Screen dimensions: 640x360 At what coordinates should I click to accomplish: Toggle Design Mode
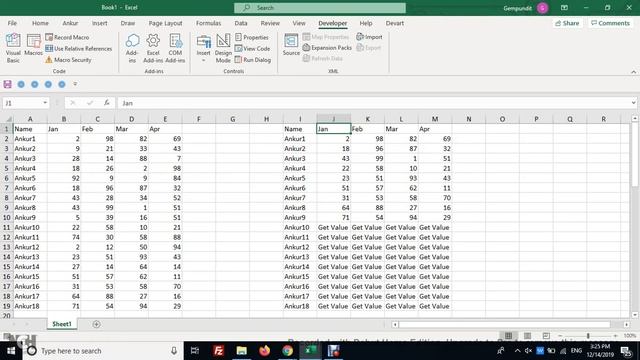(x=223, y=48)
